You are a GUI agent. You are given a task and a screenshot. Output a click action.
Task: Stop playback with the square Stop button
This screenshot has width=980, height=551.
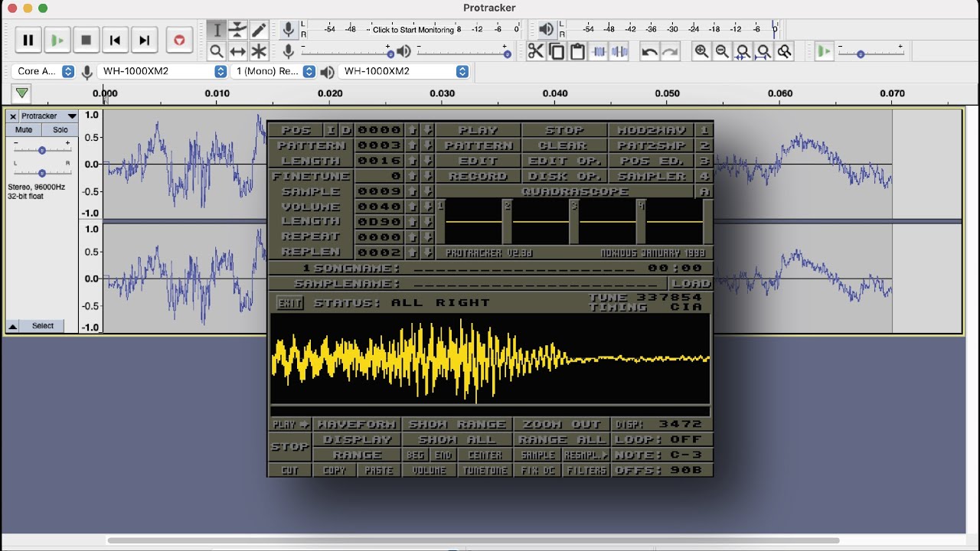pos(87,41)
